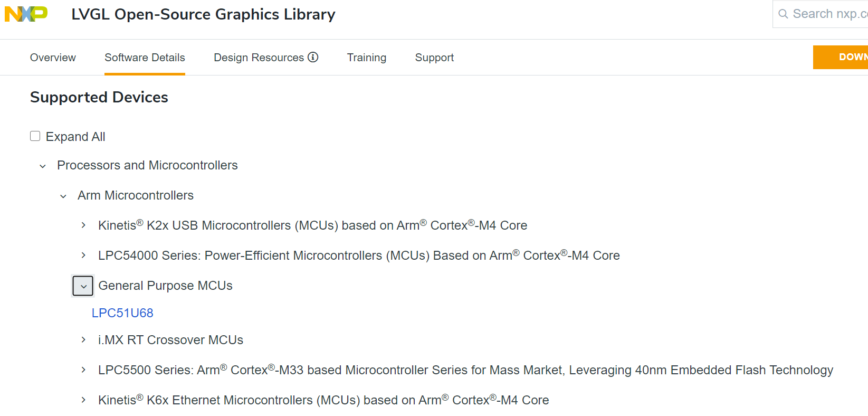
Task: Expand i.MX RT Crossover MCUs
Action: (x=83, y=340)
